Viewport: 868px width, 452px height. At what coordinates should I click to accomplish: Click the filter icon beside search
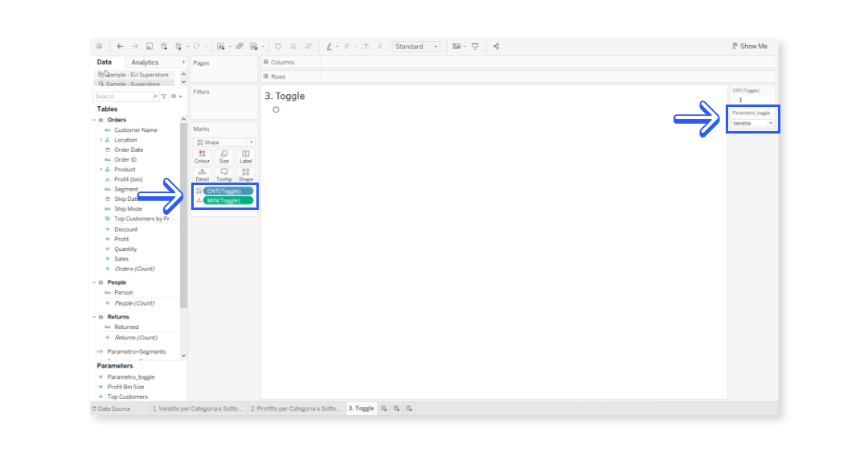(164, 97)
